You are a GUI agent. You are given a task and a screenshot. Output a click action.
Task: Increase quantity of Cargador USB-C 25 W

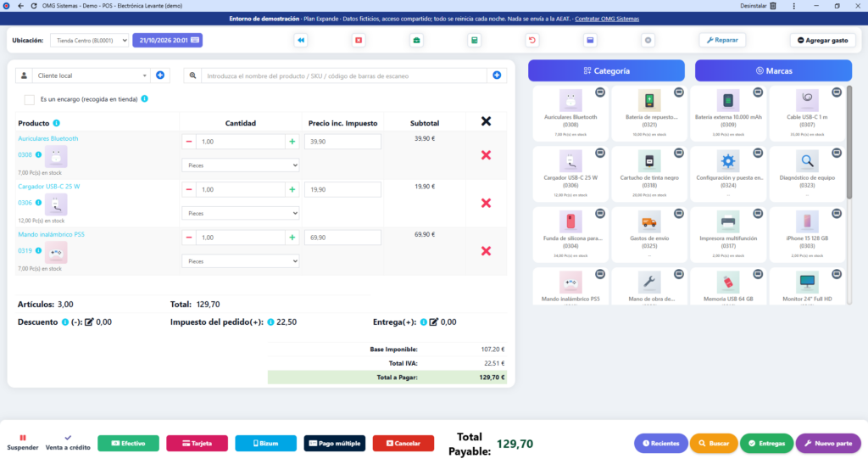pyautogui.click(x=292, y=189)
